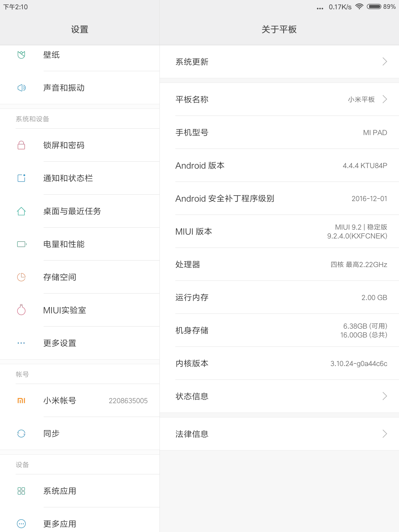Viewport: 399px width, 532px height.
Task: Tap the sound and vibration speaker icon
Action: 22,88
